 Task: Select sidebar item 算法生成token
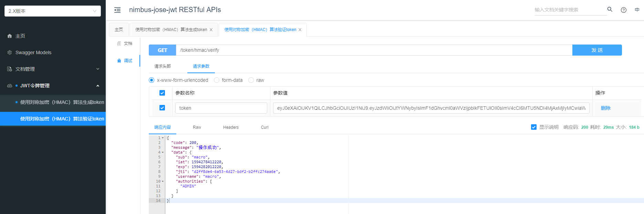53,102
